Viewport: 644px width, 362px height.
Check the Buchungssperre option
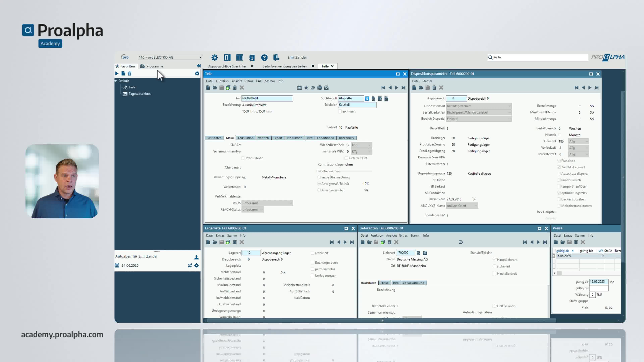click(312, 263)
